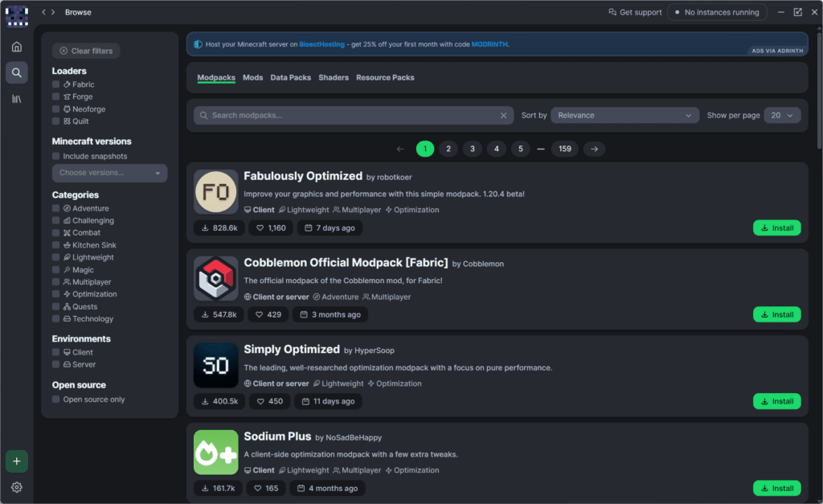
Task: Click the green plus create instance button
Action: coord(16,461)
